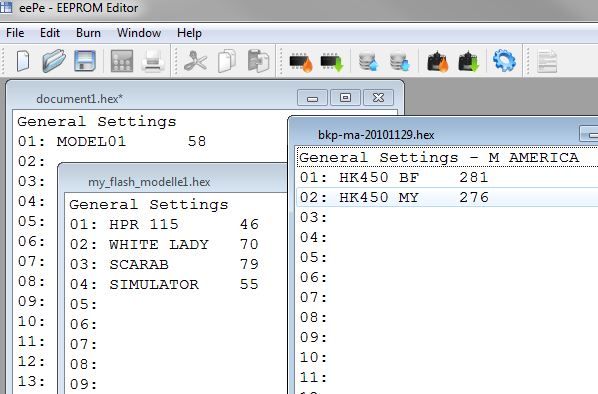598x394 pixels.
Task: Select row 10: in document1.hex
Action: 32,321
